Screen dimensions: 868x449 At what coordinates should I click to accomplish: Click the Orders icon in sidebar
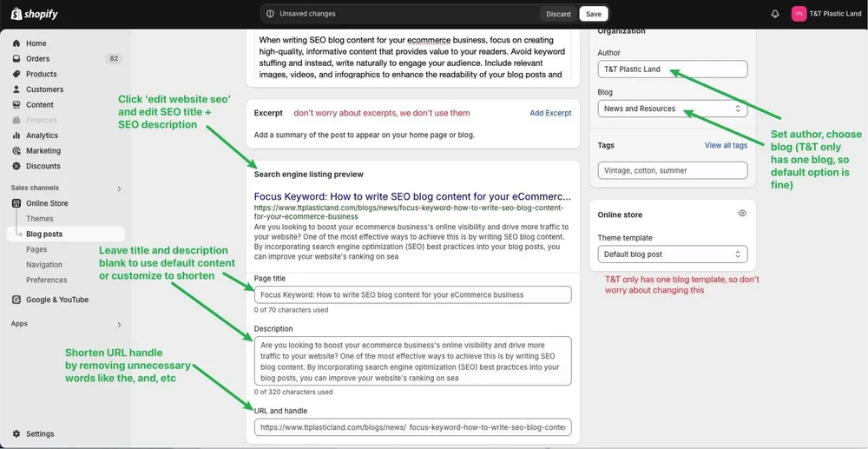(16, 59)
